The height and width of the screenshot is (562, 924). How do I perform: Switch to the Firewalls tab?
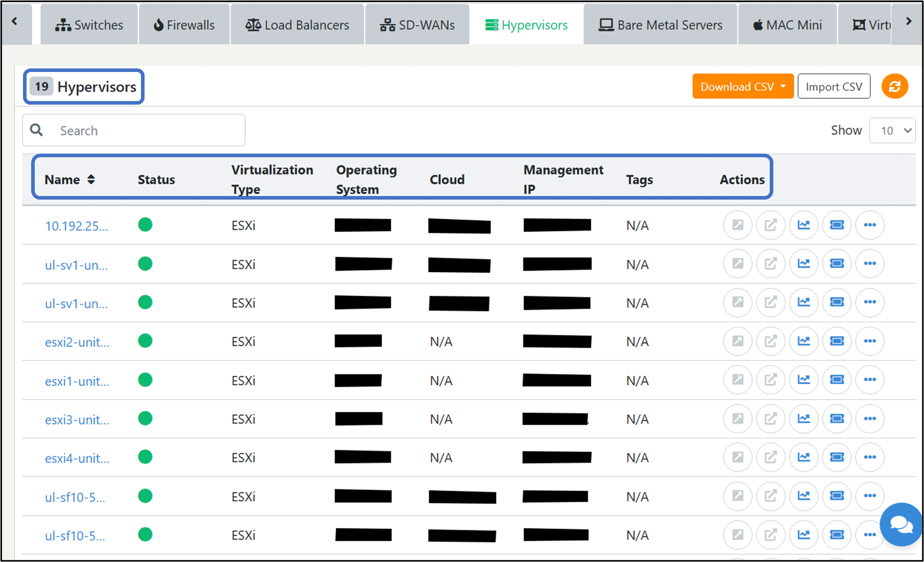tap(184, 25)
